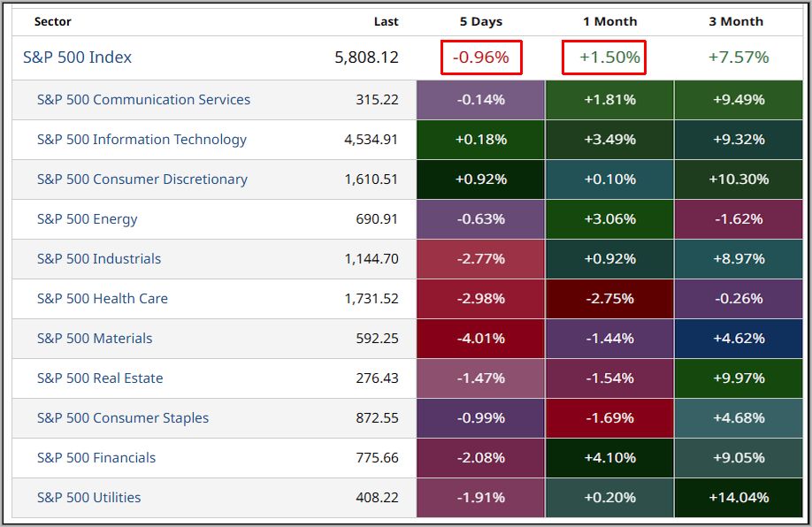
Task: View S&P 500 Industrials sector details
Action: coord(99,259)
